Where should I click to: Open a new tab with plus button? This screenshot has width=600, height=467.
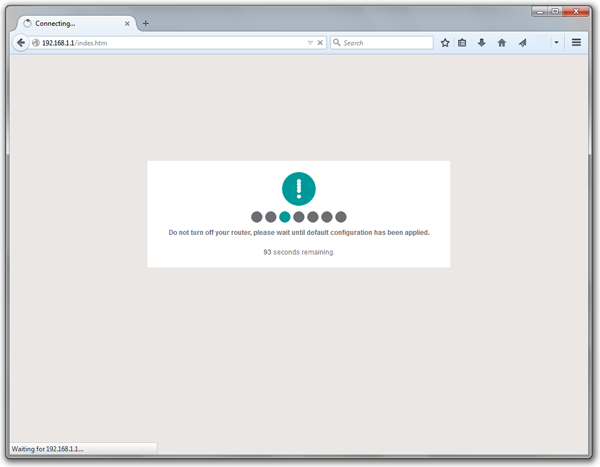[145, 23]
